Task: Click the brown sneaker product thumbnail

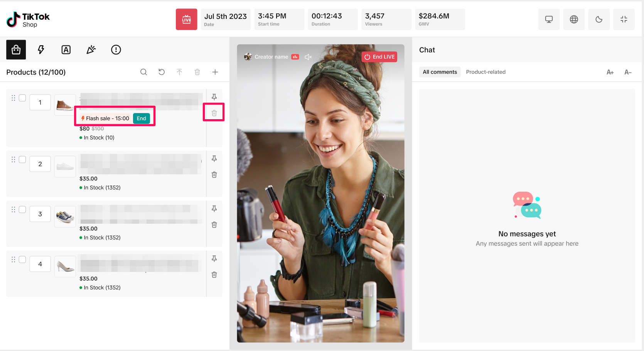Action: (64, 105)
